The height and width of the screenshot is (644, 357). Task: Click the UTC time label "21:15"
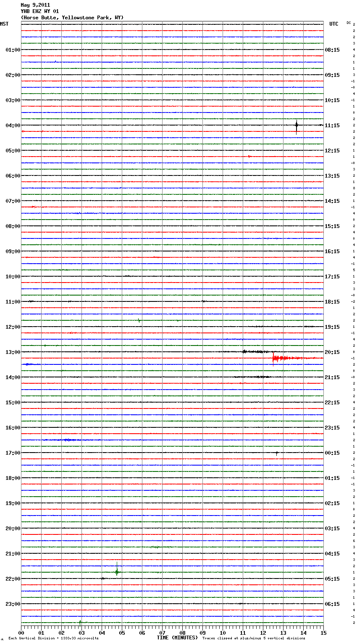(x=332, y=377)
